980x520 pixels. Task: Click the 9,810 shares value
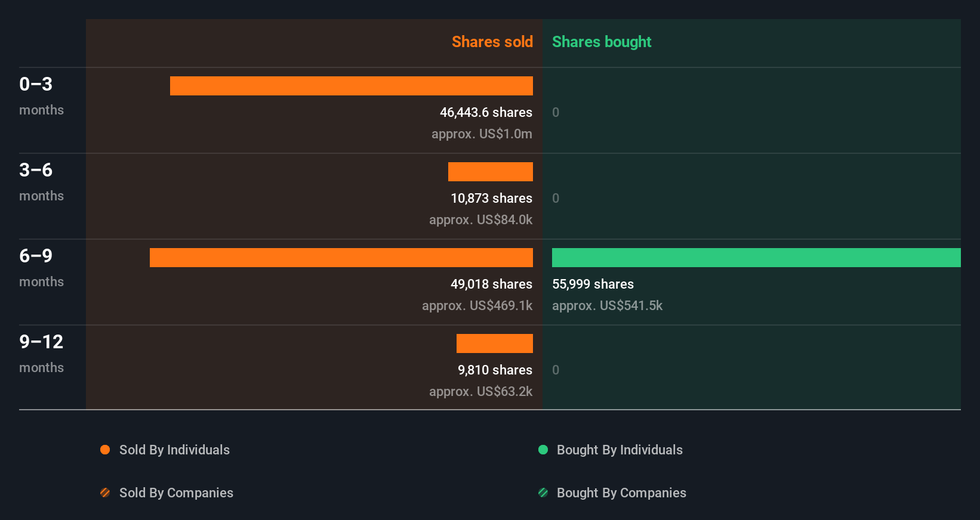click(x=495, y=370)
